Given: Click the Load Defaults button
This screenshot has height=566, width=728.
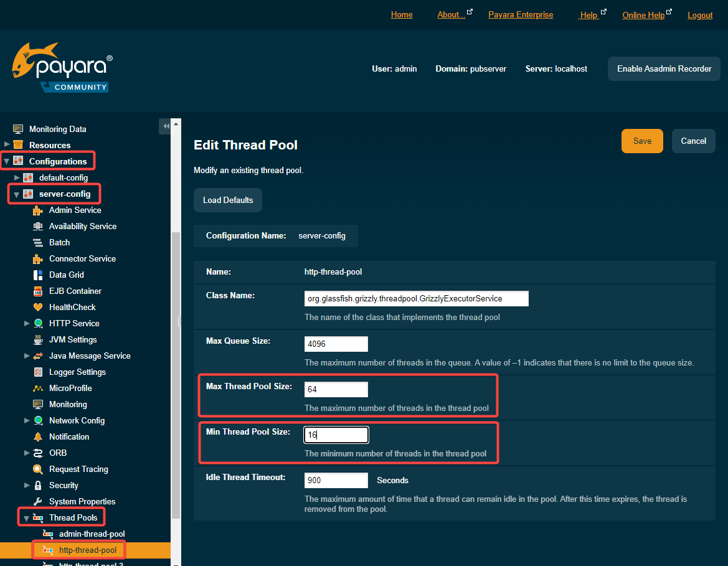Looking at the screenshot, I should [228, 200].
